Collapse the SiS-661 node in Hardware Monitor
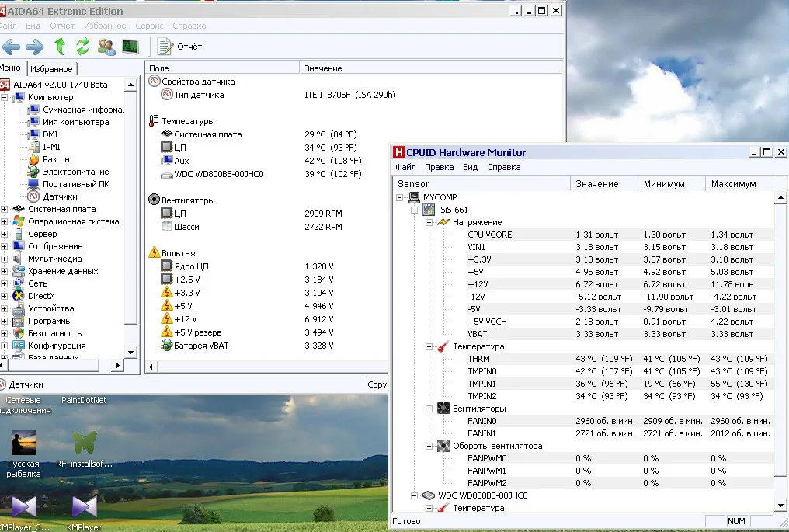The height and width of the screenshot is (532, 789). 414,210
